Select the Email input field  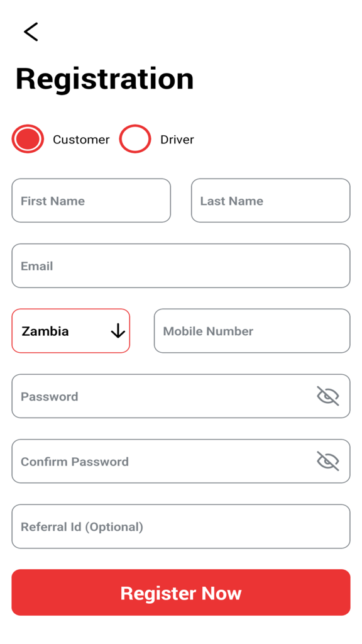[181, 265]
